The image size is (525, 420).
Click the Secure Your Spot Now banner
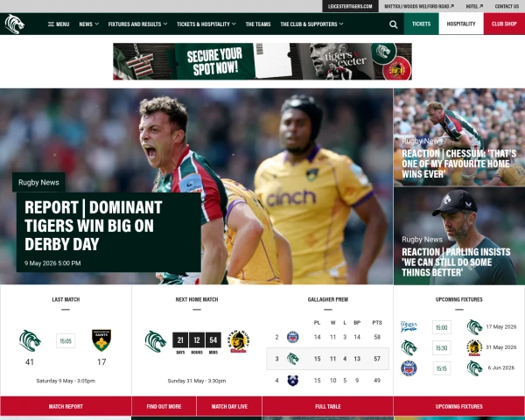tap(262, 61)
